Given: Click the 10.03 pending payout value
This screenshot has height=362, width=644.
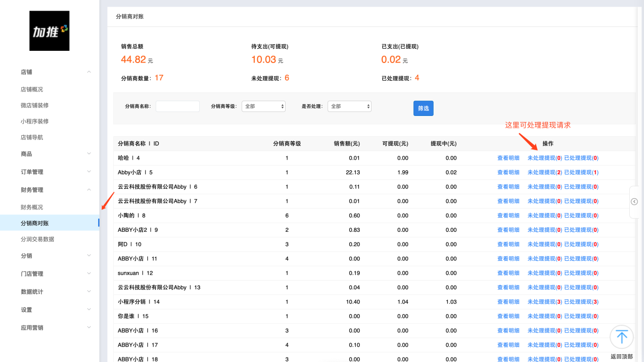Looking at the screenshot, I should tap(263, 59).
